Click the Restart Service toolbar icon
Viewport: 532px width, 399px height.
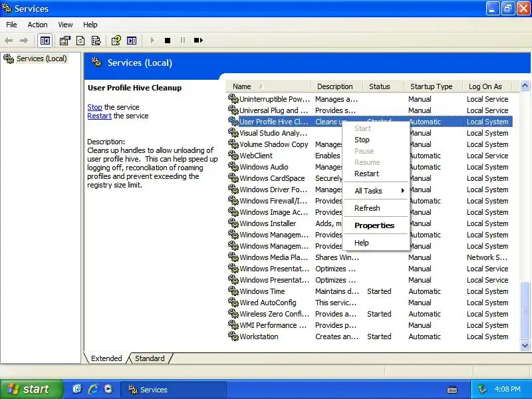198,41
